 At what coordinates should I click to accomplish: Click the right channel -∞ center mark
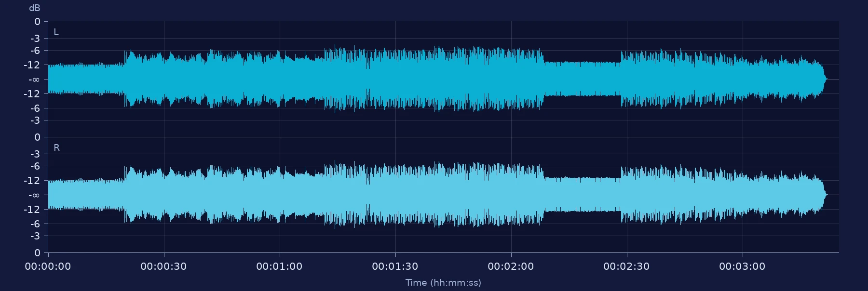(34, 195)
